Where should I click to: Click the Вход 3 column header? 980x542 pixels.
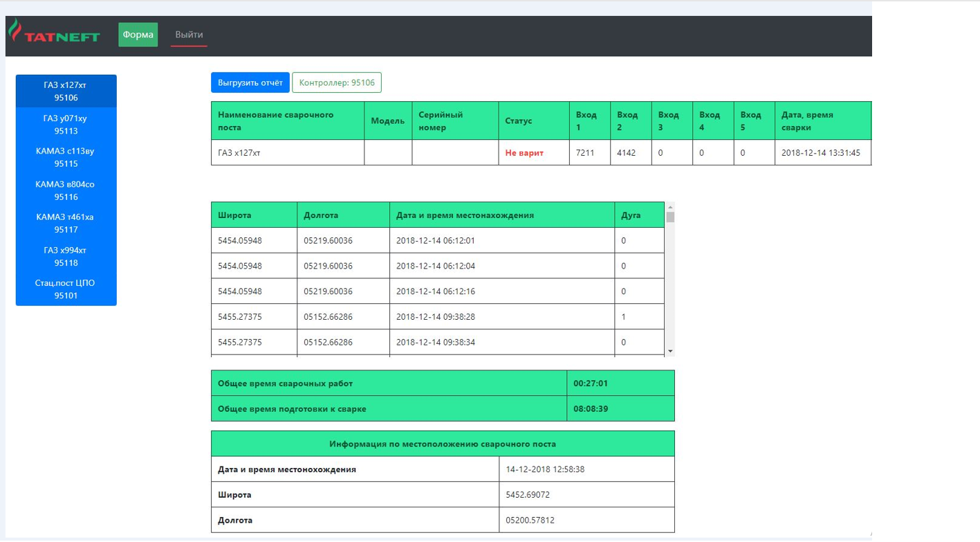point(672,121)
